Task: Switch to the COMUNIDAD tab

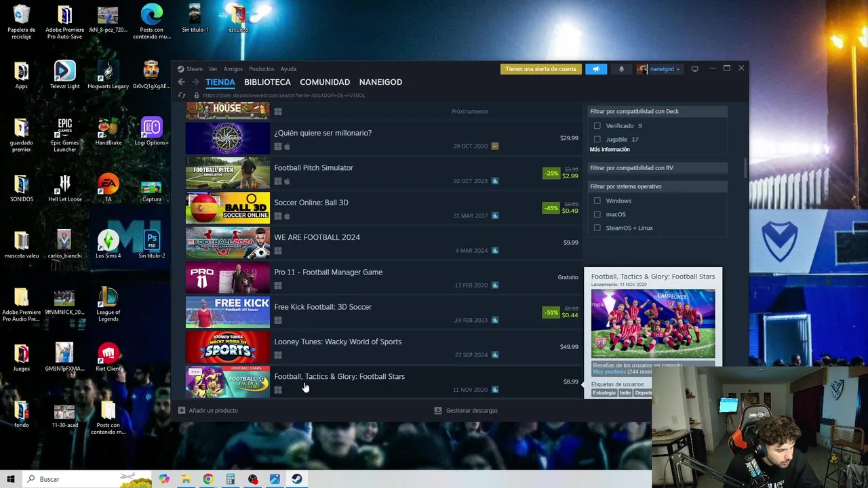Action: click(325, 82)
